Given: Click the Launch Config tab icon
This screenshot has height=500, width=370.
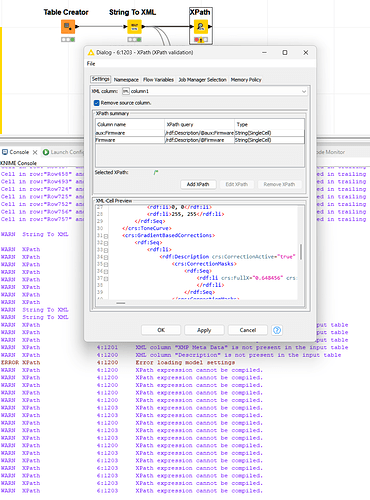Looking at the screenshot, I should point(46,152).
